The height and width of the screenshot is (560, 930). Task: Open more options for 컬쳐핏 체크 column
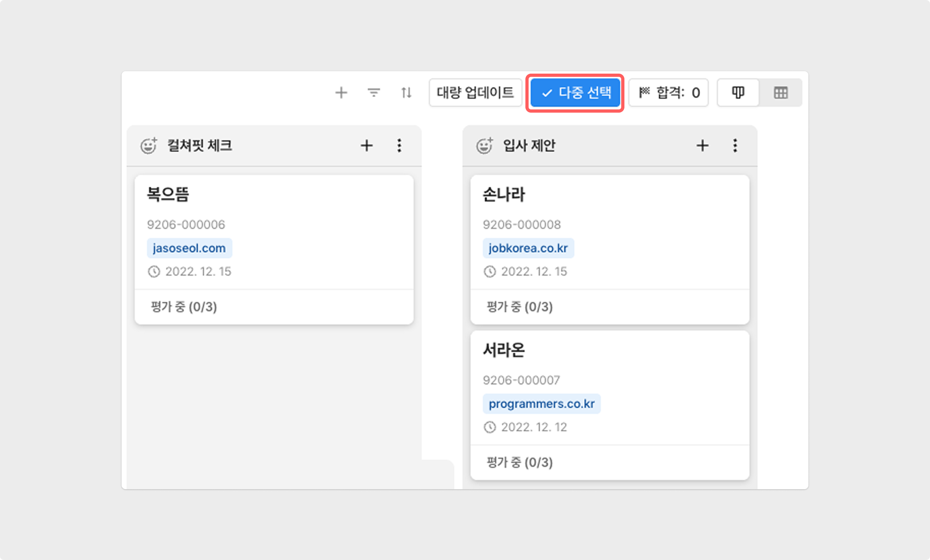[x=399, y=146]
